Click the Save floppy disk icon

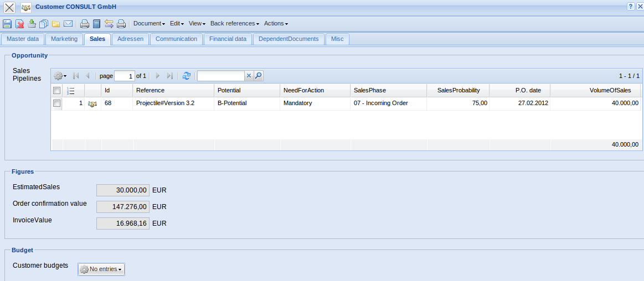[x=7, y=24]
